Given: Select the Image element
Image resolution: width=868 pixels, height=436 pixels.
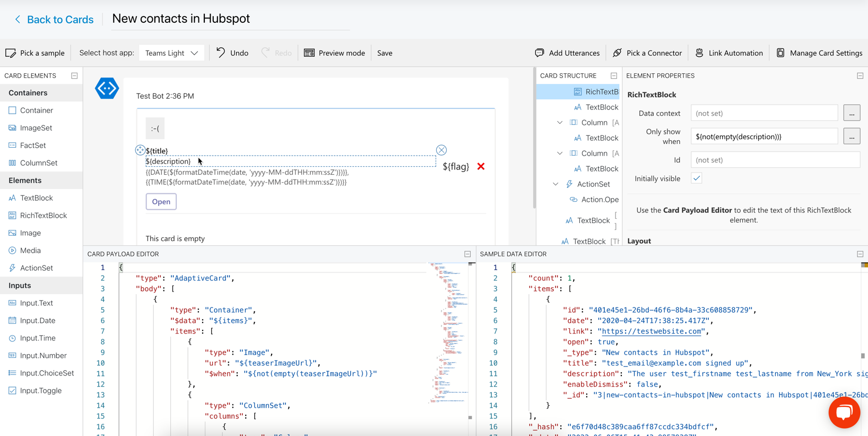Looking at the screenshot, I should coord(41,233).
